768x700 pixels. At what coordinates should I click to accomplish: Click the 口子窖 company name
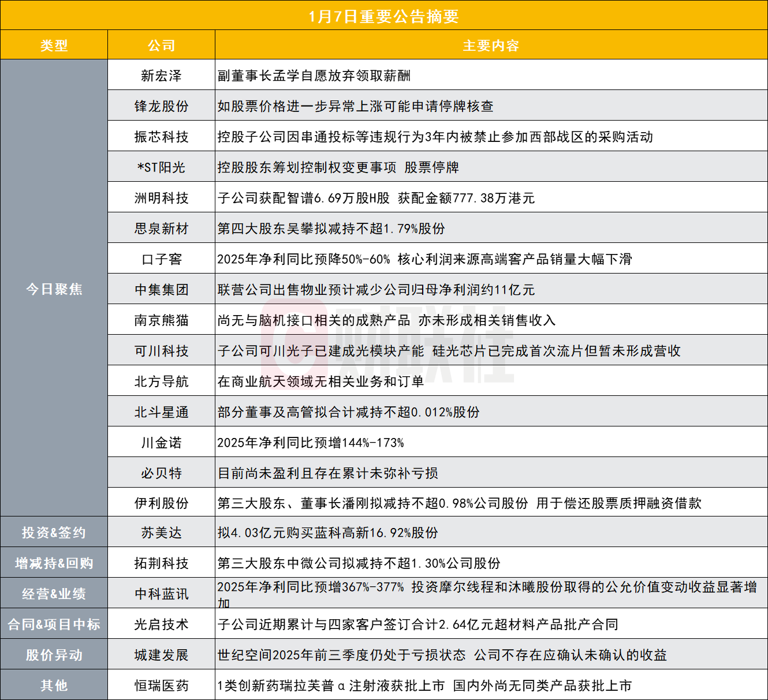pos(161,259)
